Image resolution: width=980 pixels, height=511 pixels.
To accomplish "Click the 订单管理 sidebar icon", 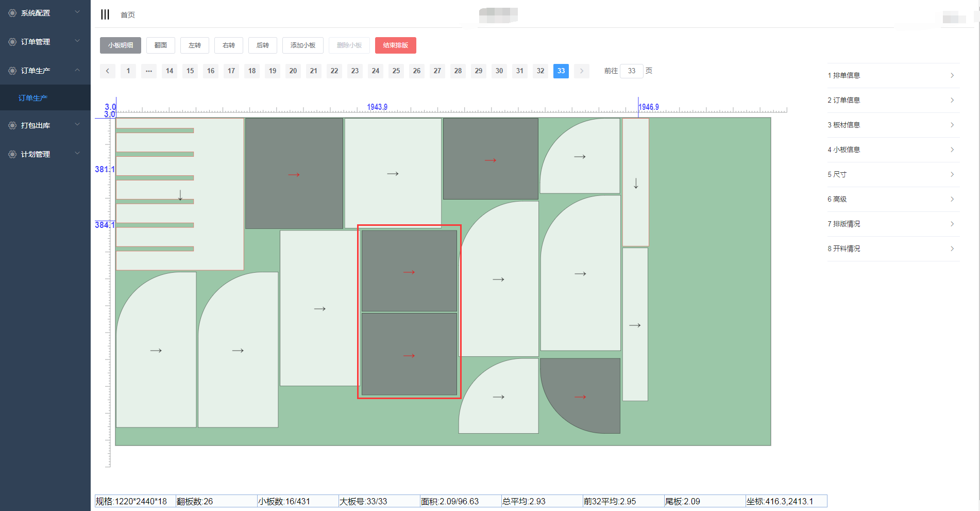I will 12,42.
